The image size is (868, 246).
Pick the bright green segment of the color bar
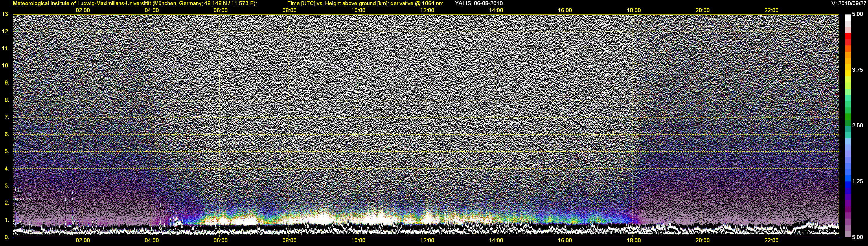click(x=848, y=117)
